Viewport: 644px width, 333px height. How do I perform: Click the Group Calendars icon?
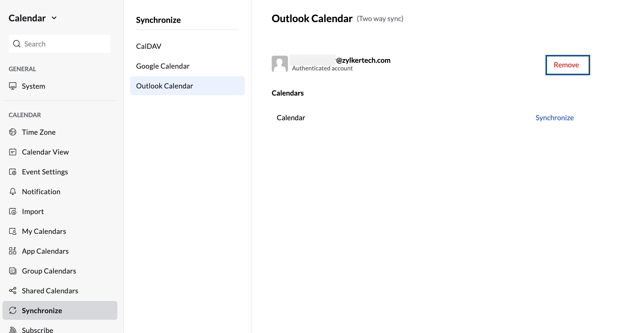click(13, 271)
